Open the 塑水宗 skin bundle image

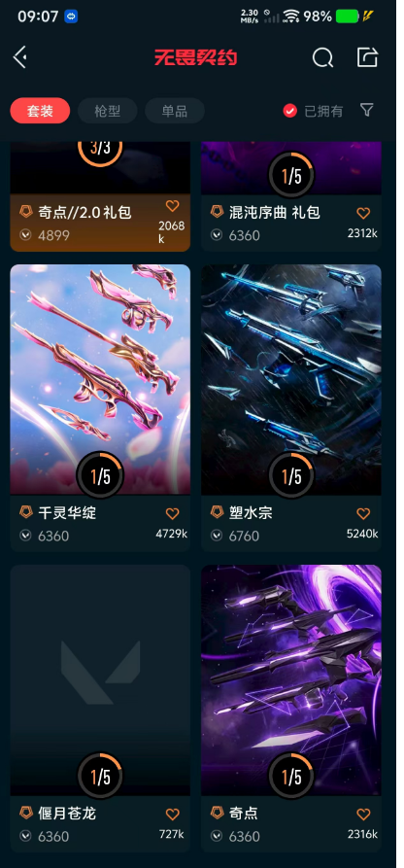(x=291, y=379)
